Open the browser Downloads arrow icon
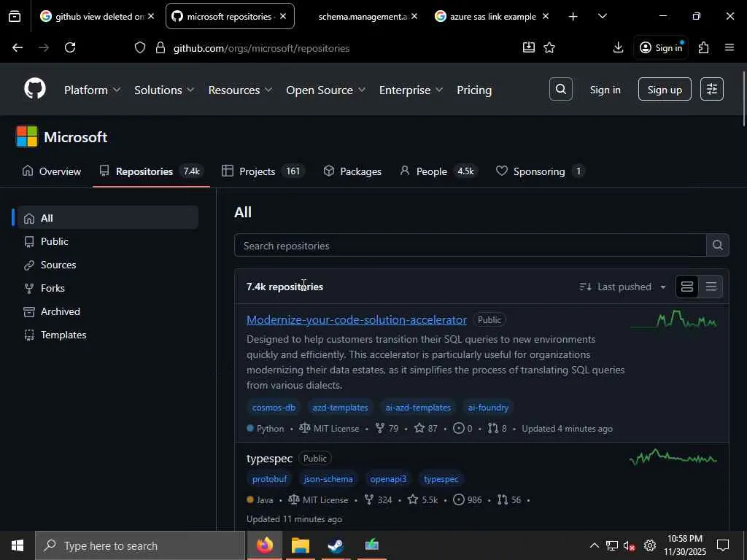The height and width of the screenshot is (560, 747). (x=618, y=47)
